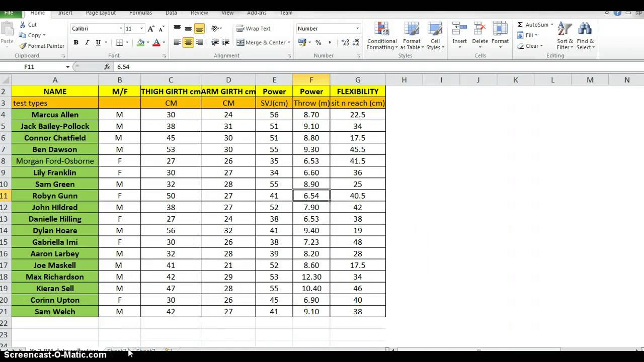Screen dimensions: 644x362
Task: Toggle Bottom Align
Action: (x=199, y=29)
